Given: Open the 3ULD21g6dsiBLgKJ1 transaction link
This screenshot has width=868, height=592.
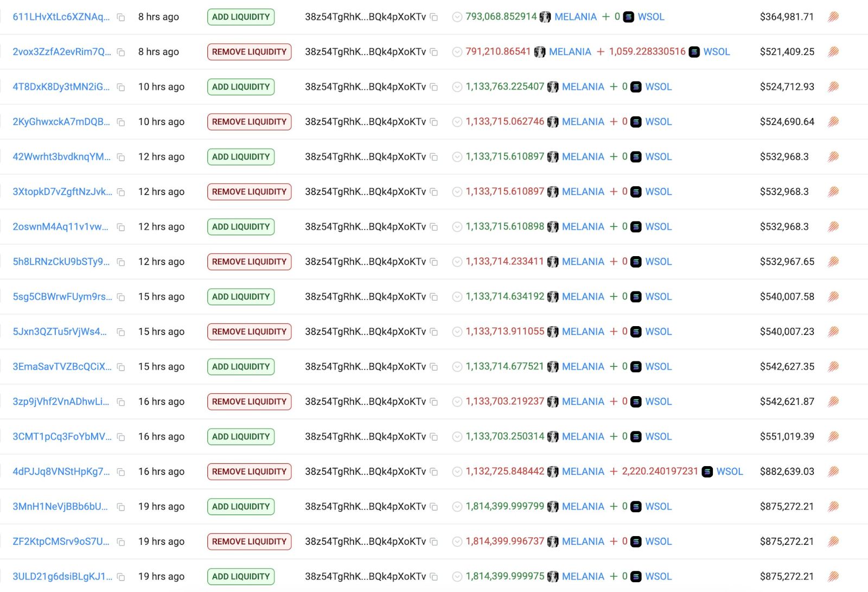Looking at the screenshot, I should (x=62, y=576).
